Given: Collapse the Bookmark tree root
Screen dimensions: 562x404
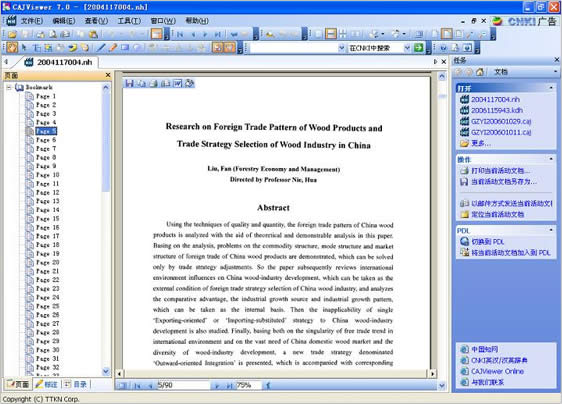Looking at the screenshot, I should 9,87.
